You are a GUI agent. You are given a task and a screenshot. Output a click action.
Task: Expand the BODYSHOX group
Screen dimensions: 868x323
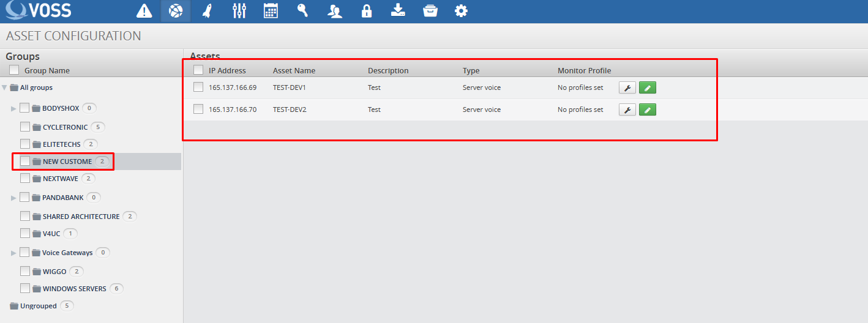coord(13,108)
